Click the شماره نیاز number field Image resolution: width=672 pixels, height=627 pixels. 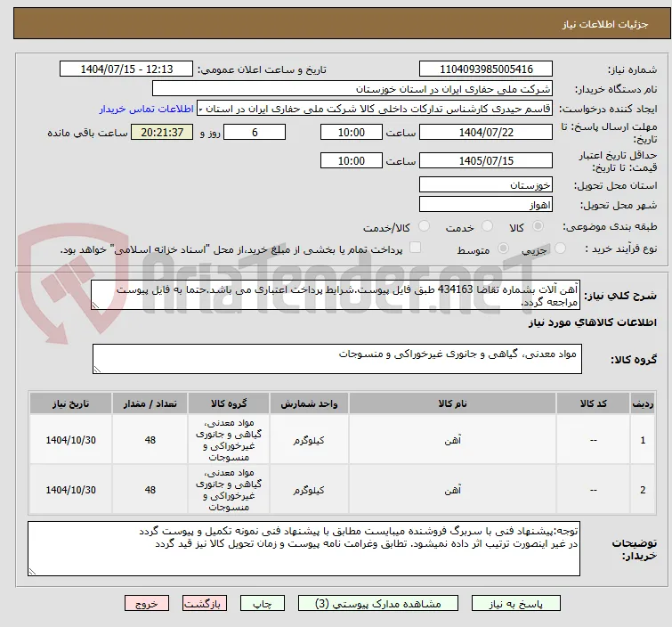point(486,69)
